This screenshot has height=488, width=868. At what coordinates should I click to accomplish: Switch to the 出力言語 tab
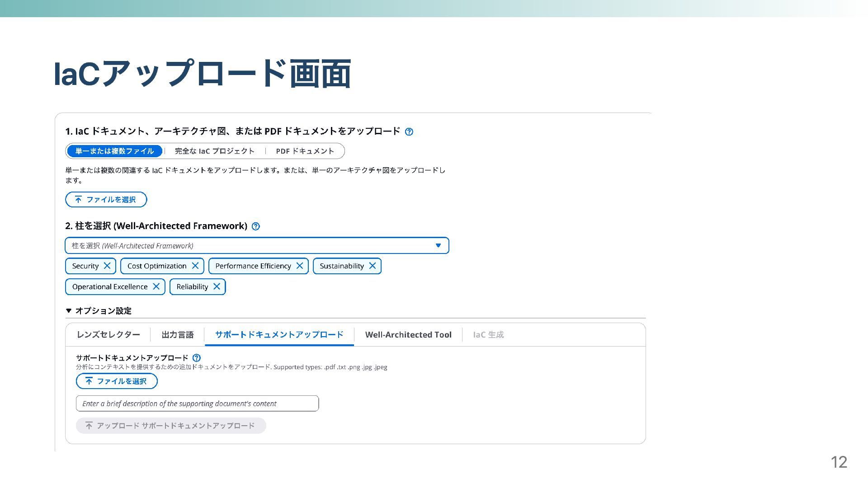[177, 335]
